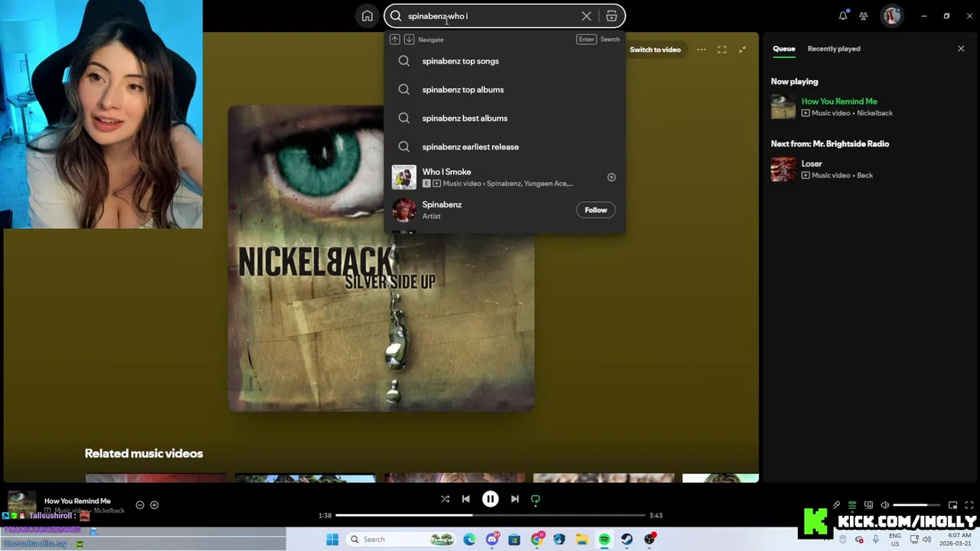The width and height of the screenshot is (980, 551).
Task: Switch to video
Action: [655, 50]
